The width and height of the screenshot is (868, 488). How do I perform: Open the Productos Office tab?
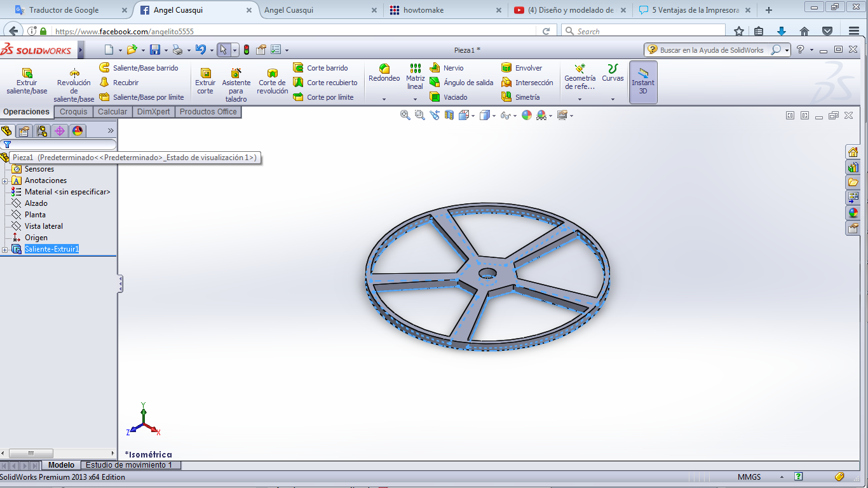pos(208,112)
